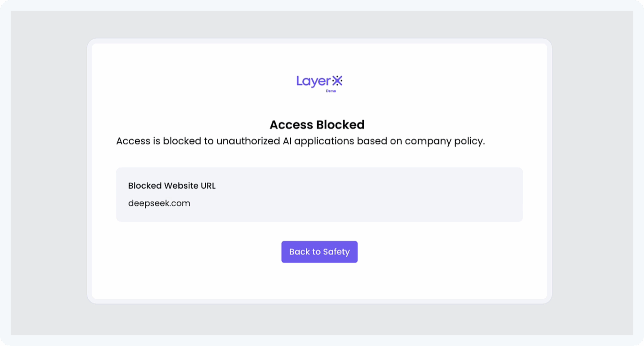
Task: Click the word Website in box label
Action: click(x=181, y=186)
